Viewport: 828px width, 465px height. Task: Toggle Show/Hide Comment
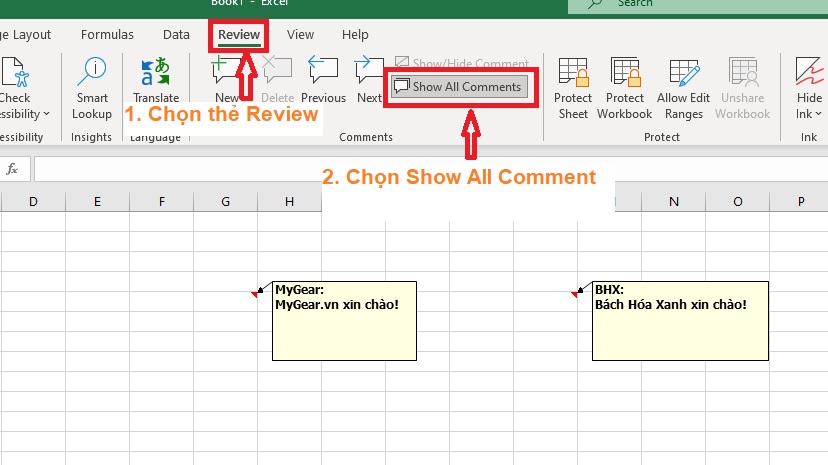pos(462,63)
